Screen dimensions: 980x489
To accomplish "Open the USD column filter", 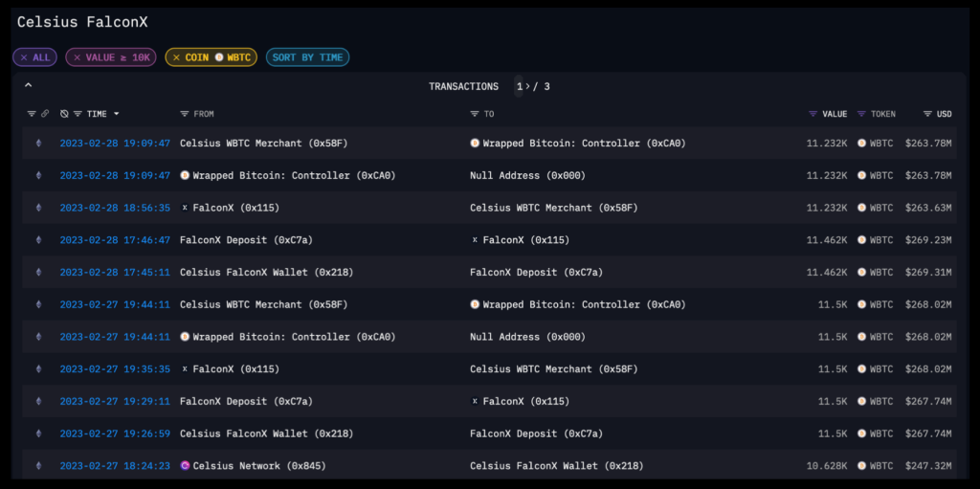I will pos(927,114).
